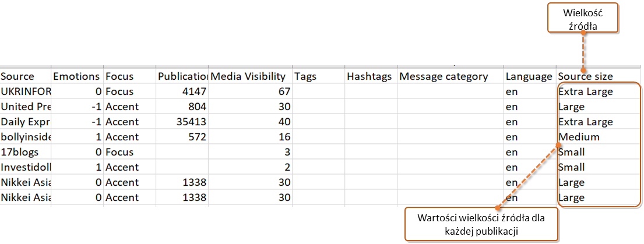The image size is (644, 244).
Task: Click the media visibility value 67
Action: 251,91
